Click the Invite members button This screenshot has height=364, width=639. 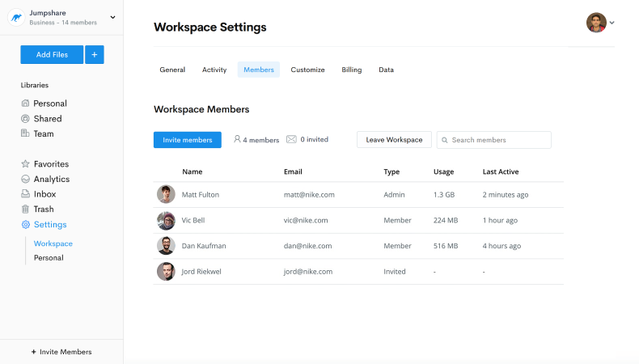[188, 140]
